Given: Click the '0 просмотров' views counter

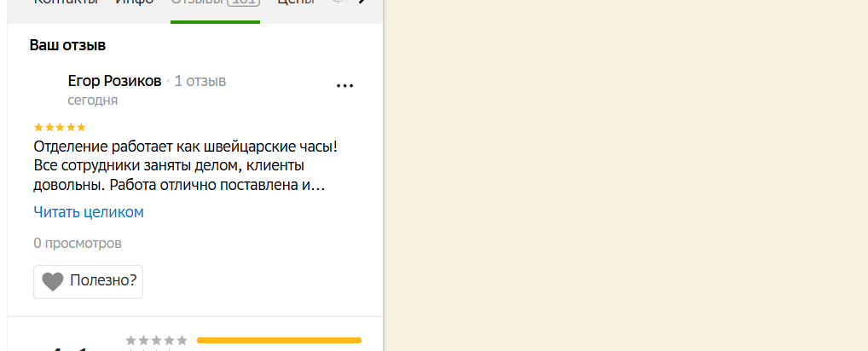Looking at the screenshot, I should coord(78,243).
